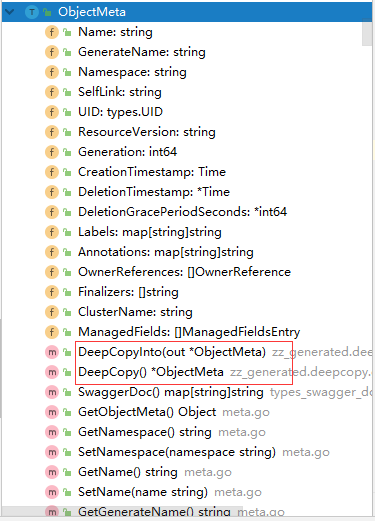Click the field icon for Name: string
Viewport: 375px width, 521px height.
[x=52, y=32]
